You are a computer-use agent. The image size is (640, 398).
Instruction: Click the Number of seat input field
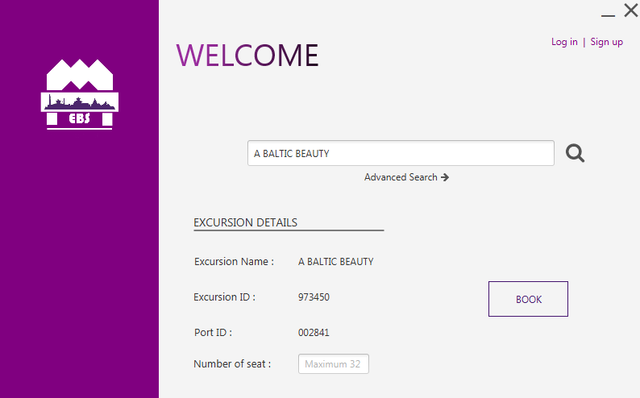click(333, 364)
